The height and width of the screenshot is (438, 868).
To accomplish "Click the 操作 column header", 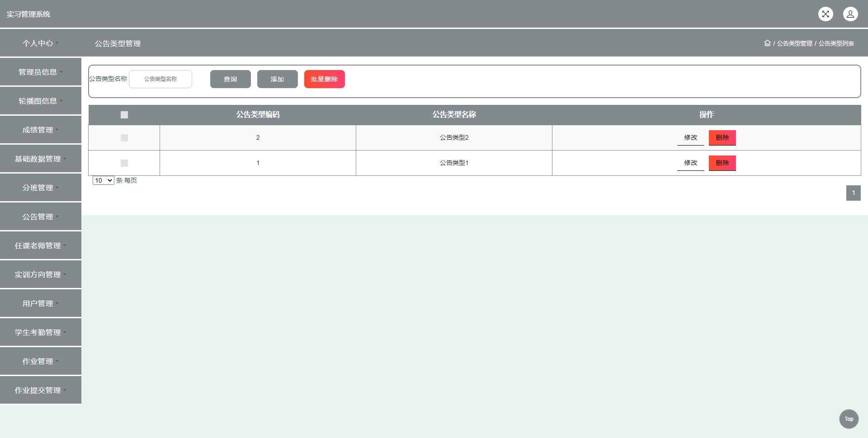I will pyautogui.click(x=707, y=115).
